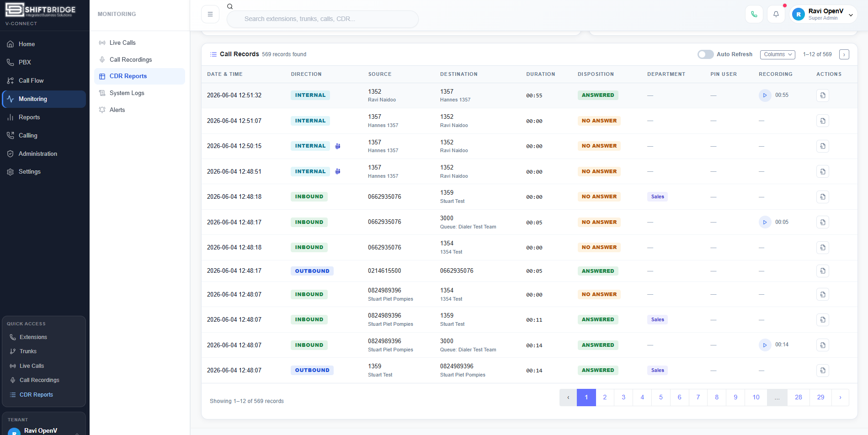
Task: Go to page 2 of records
Action: tap(605, 397)
